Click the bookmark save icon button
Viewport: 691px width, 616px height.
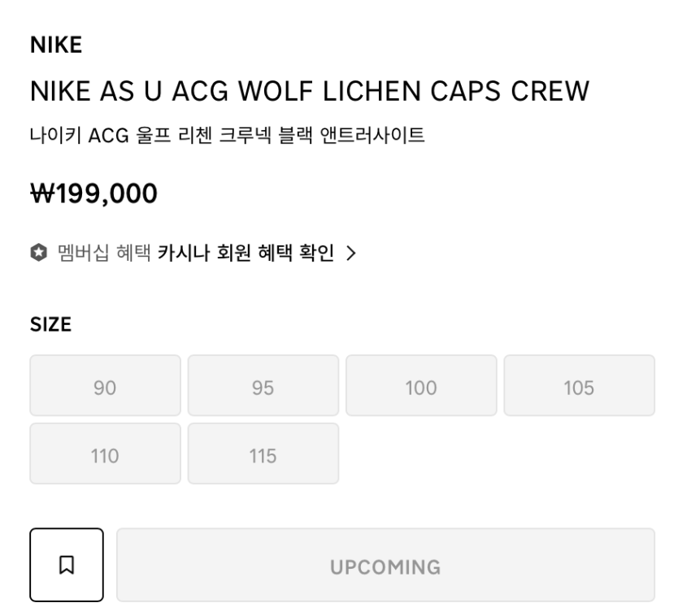tap(67, 565)
